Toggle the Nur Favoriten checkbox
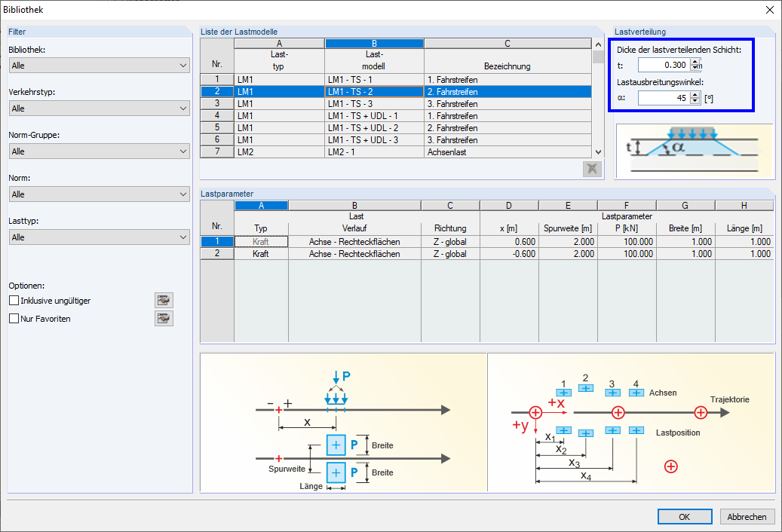Image resolution: width=782 pixels, height=532 pixels. pyautogui.click(x=14, y=318)
